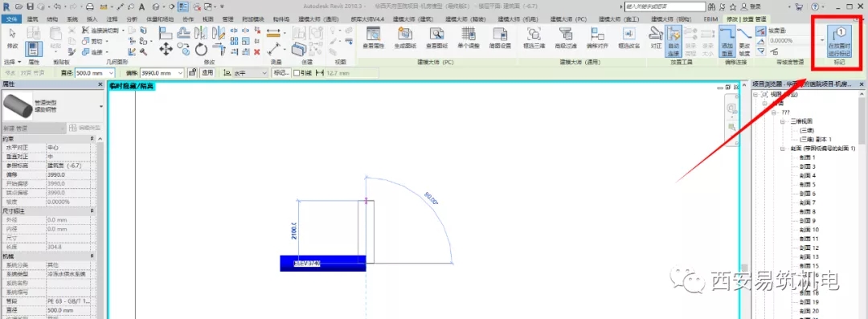This screenshot has height=319, width=868.
Task: Select the Mirror - Draw Axis tool
Action: pyautogui.click(x=218, y=34)
